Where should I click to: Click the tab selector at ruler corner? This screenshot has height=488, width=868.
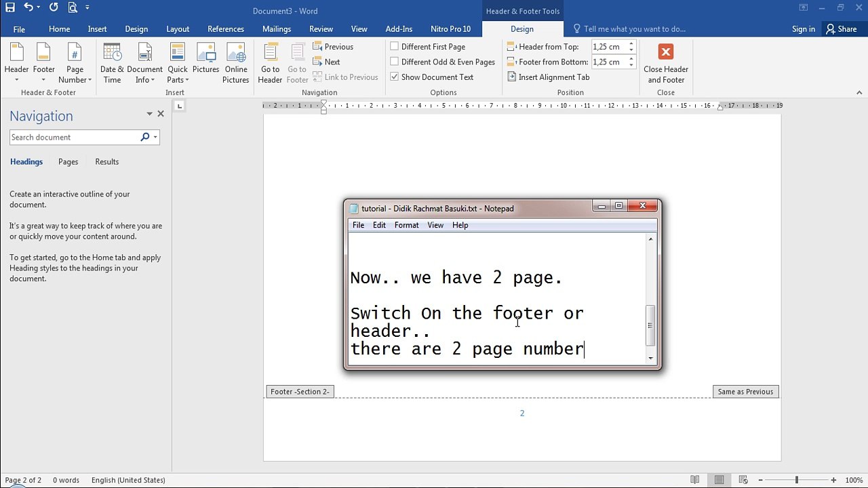pyautogui.click(x=179, y=106)
